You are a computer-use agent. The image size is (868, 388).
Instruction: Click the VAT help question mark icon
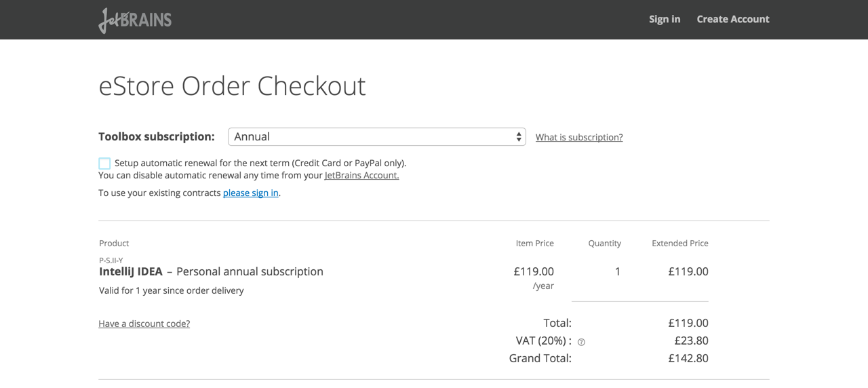[581, 342]
